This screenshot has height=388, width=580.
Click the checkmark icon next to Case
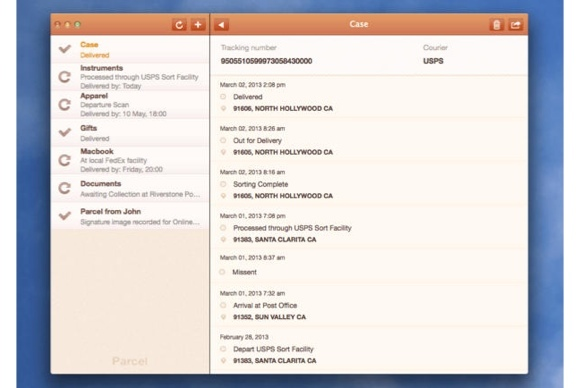[65, 49]
